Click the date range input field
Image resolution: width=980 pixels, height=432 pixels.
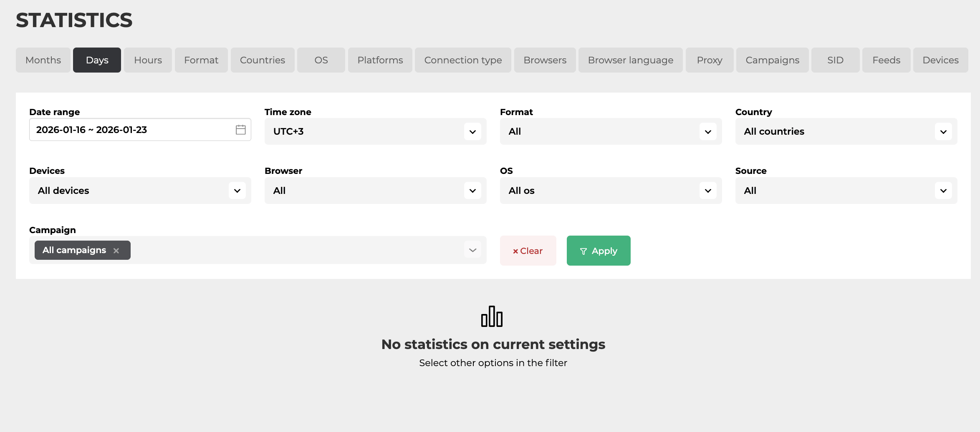[129, 130]
